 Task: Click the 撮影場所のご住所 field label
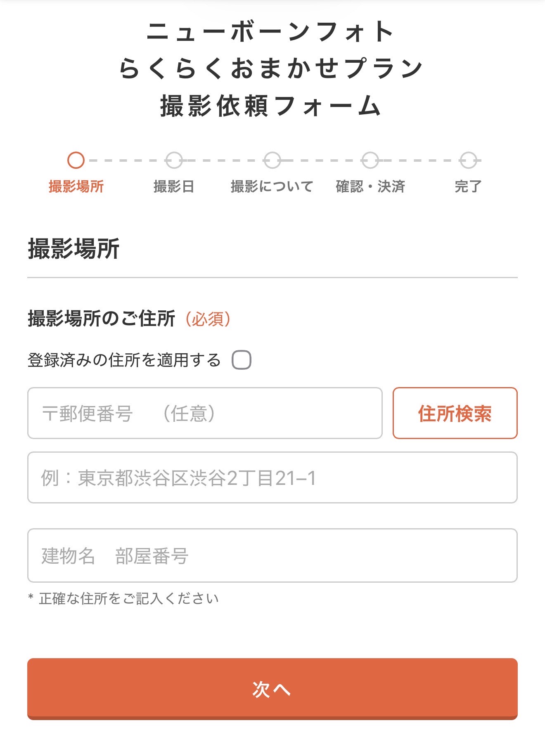pyautogui.click(x=102, y=319)
